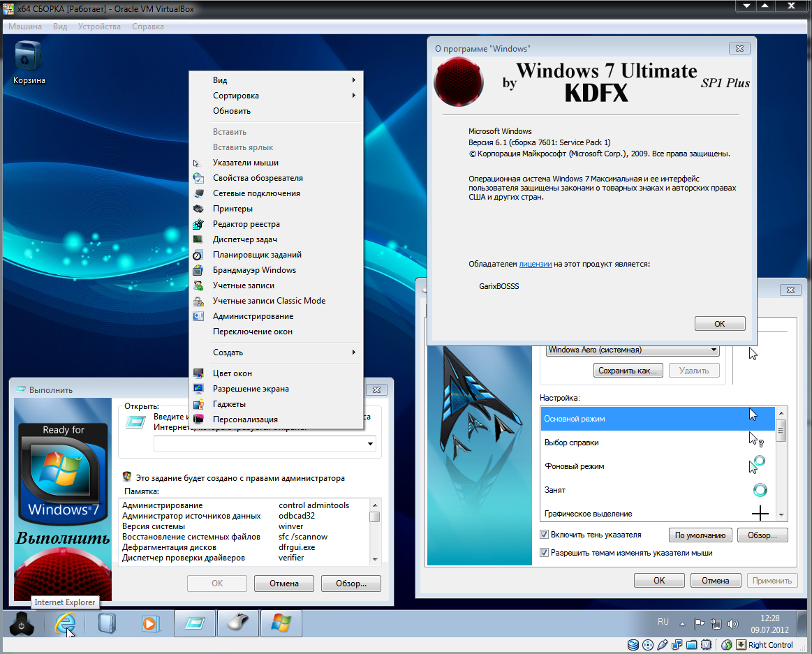
Task: Click VirtualBox USB status icon
Action: (663, 645)
